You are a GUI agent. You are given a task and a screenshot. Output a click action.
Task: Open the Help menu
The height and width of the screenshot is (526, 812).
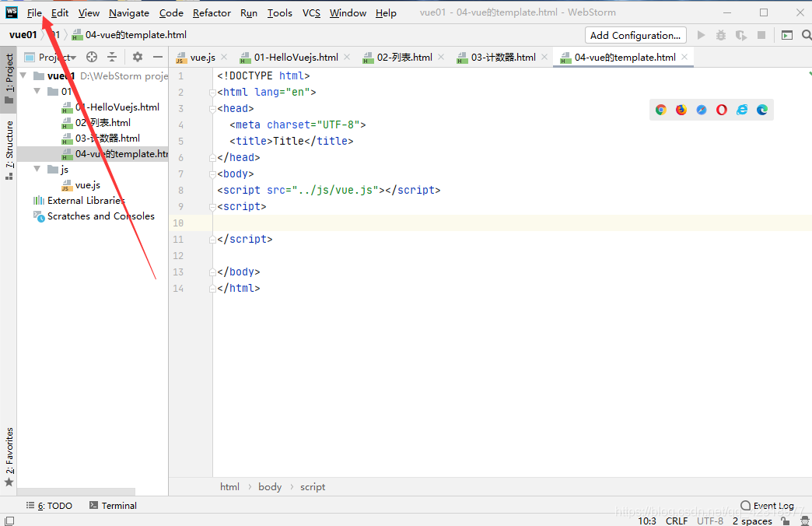(x=386, y=13)
